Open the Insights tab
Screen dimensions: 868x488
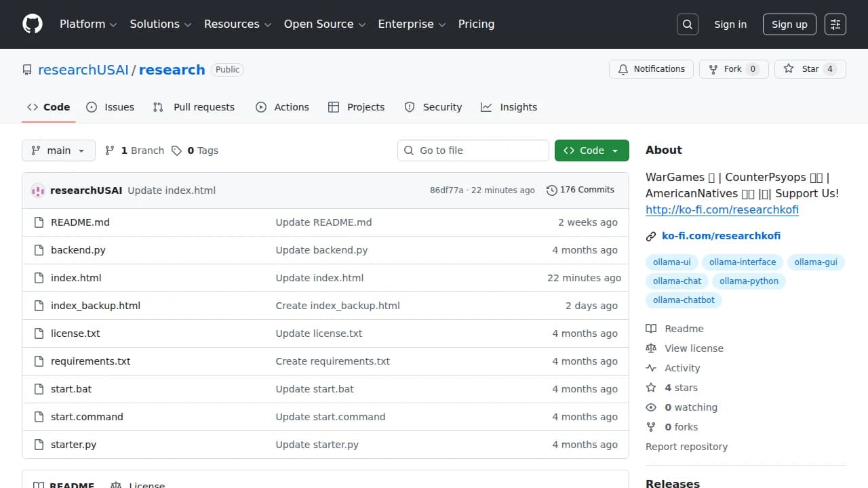pyautogui.click(x=517, y=106)
